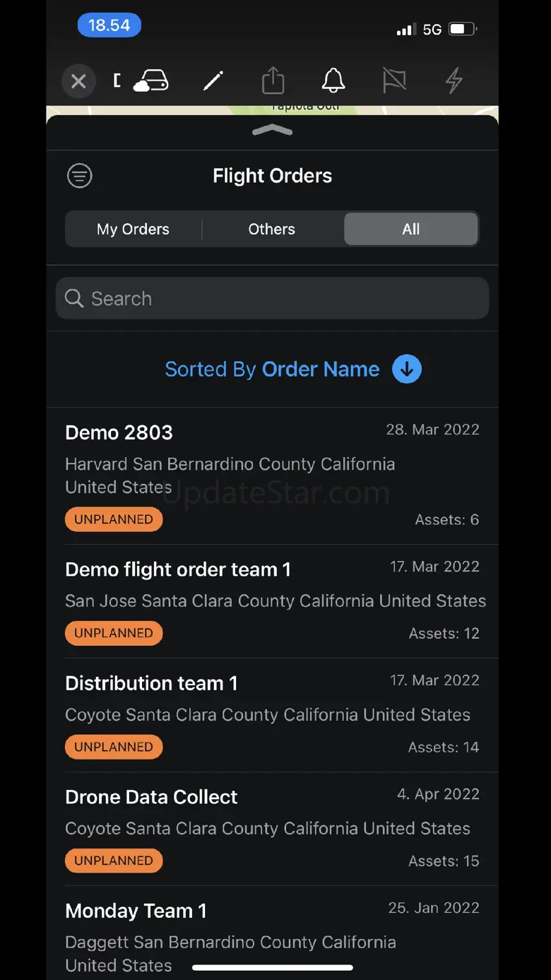Open the Monday Team 1 order

(272, 933)
